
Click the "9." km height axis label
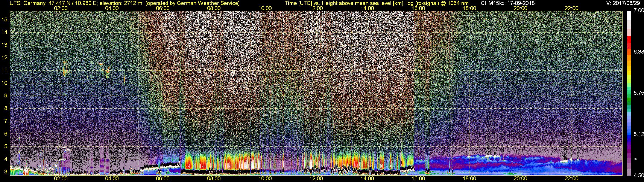tap(6, 96)
